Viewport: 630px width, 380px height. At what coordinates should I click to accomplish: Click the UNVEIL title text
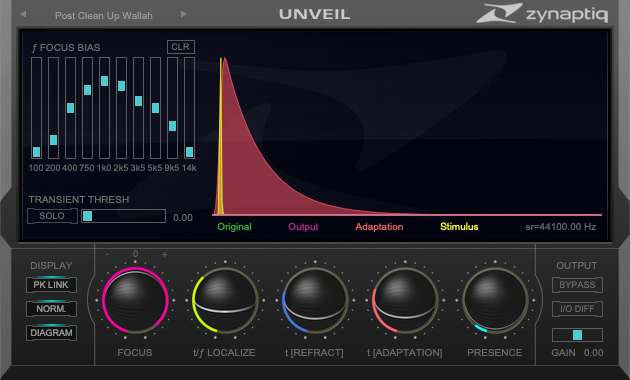pyautogui.click(x=315, y=14)
